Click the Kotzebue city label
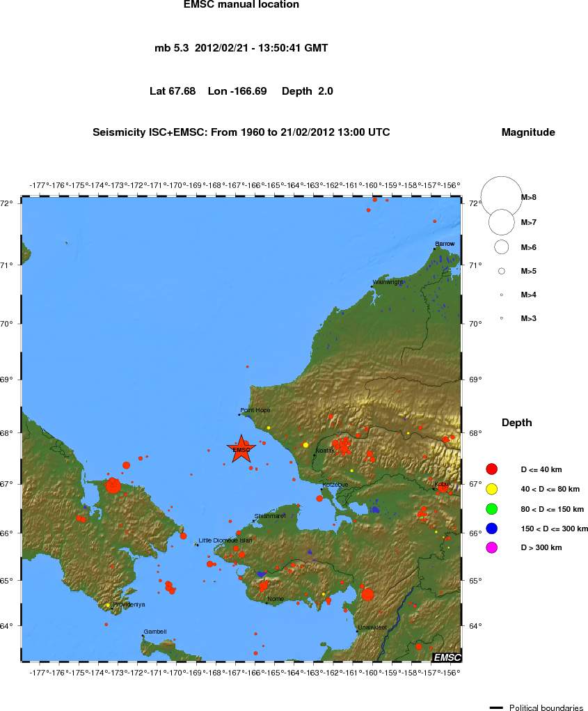 (335, 485)
